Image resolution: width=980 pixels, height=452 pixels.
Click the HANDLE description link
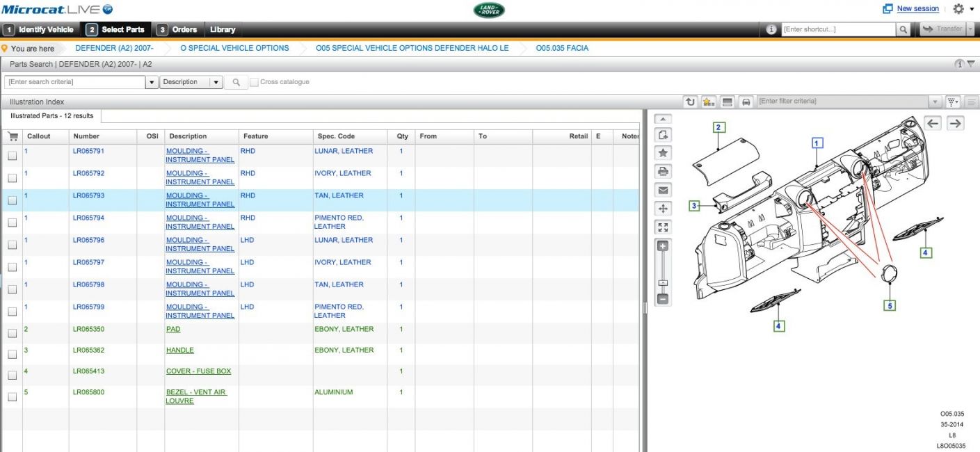(180, 350)
